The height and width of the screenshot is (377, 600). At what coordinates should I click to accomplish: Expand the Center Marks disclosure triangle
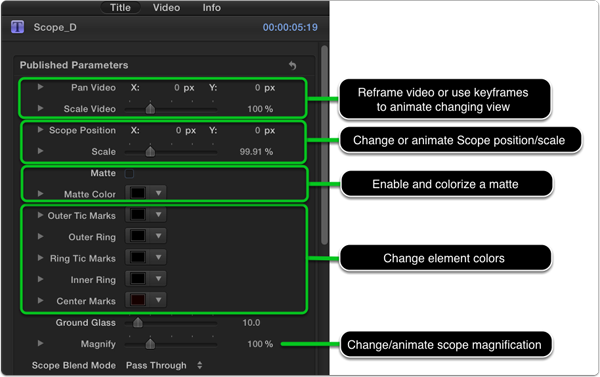[x=40, y=301]
